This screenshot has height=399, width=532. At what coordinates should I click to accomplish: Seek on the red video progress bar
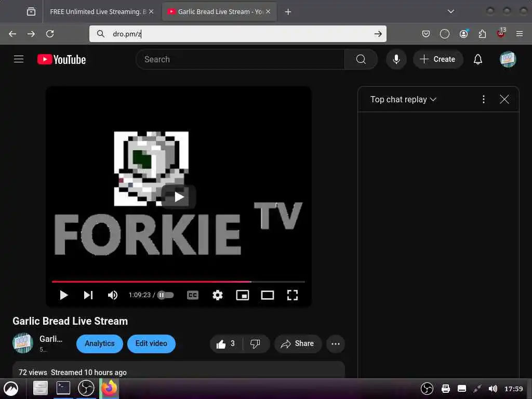(x=179, y=282)
